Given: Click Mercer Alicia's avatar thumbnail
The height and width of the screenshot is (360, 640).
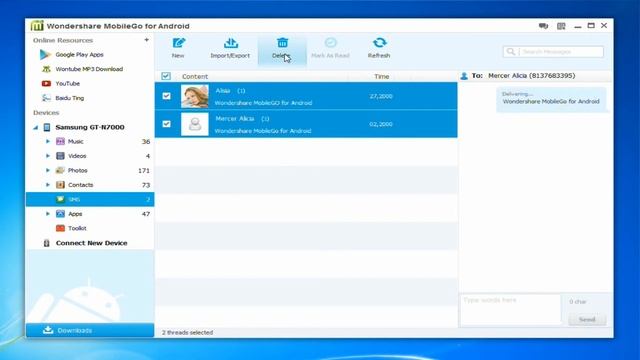Looking at the screenshot, I should tap(195, 124).
